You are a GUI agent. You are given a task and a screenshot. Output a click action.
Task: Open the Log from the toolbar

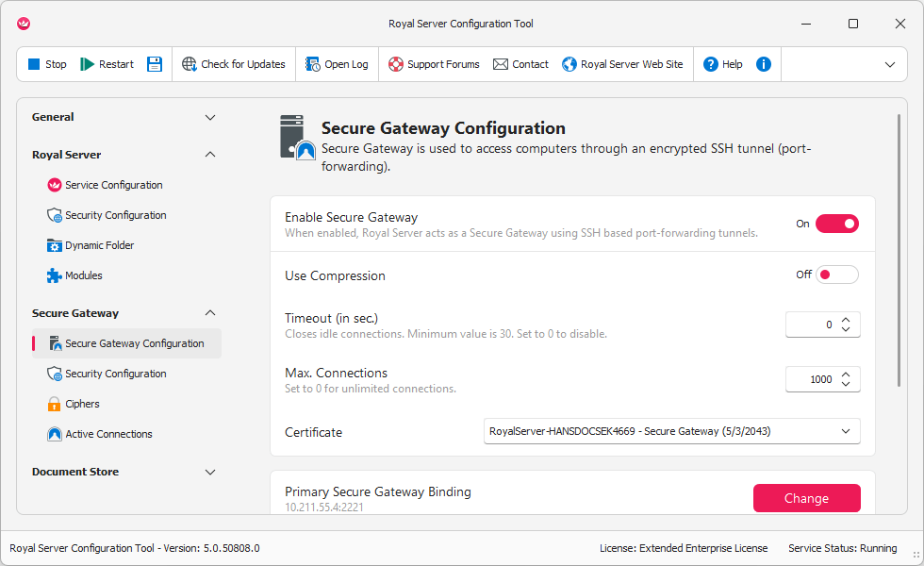[x=337, y=64]
